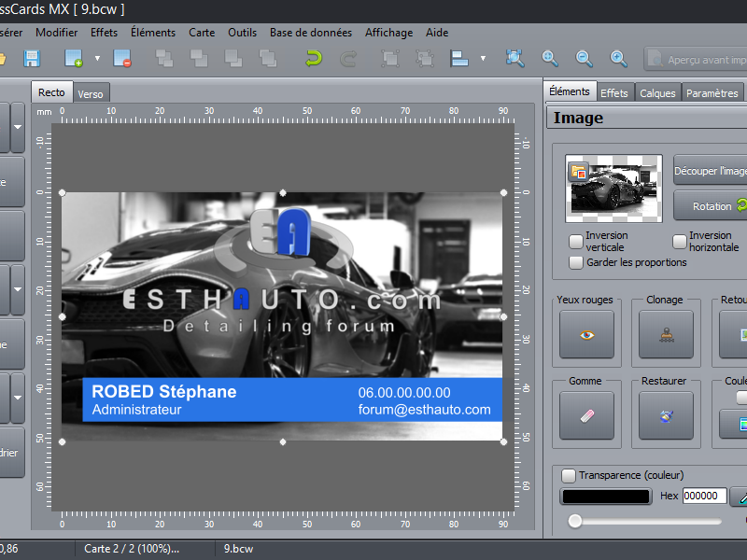The height and width of the screenshot is (560, 747).
Task: Switch to the Verso tab
Action: tap(91, 94)
